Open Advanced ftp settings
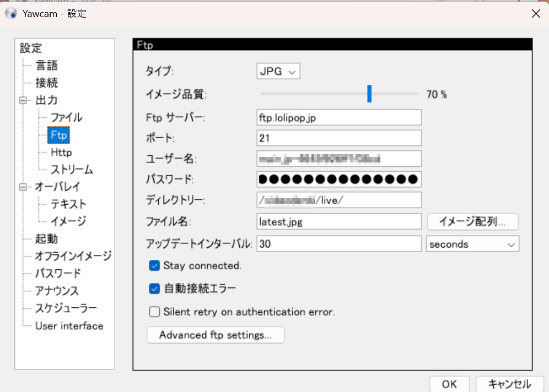This screenshot has height=392, width=549. click(x=215, y=335)
